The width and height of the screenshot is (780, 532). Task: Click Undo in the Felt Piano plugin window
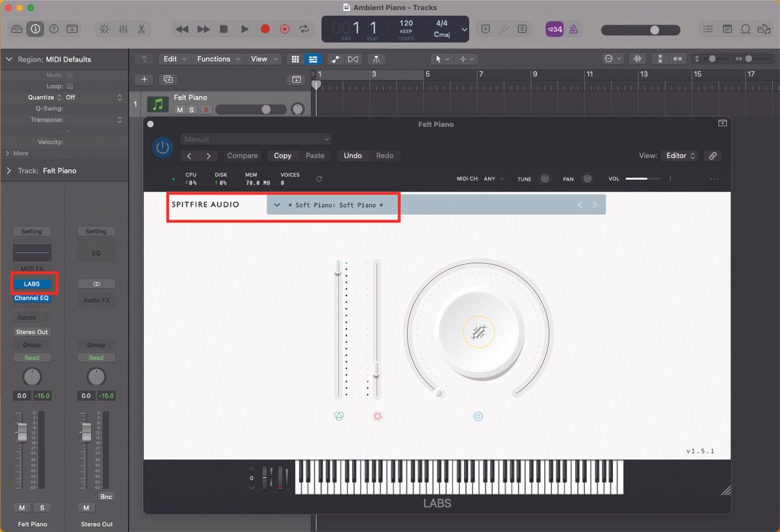352,156
